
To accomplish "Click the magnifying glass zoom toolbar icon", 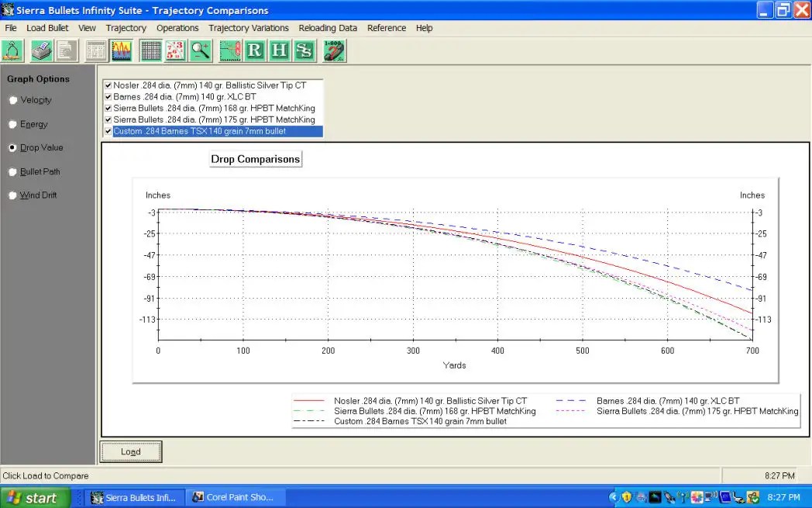I will (x=201, y=51).
